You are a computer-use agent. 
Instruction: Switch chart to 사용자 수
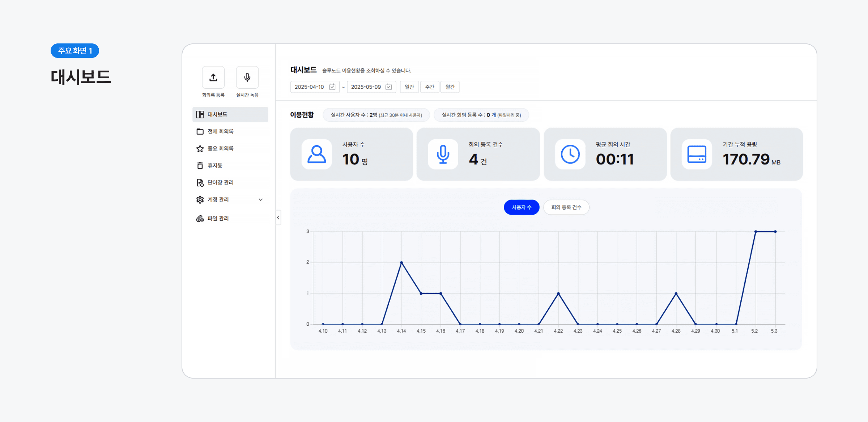click(521, 207)
